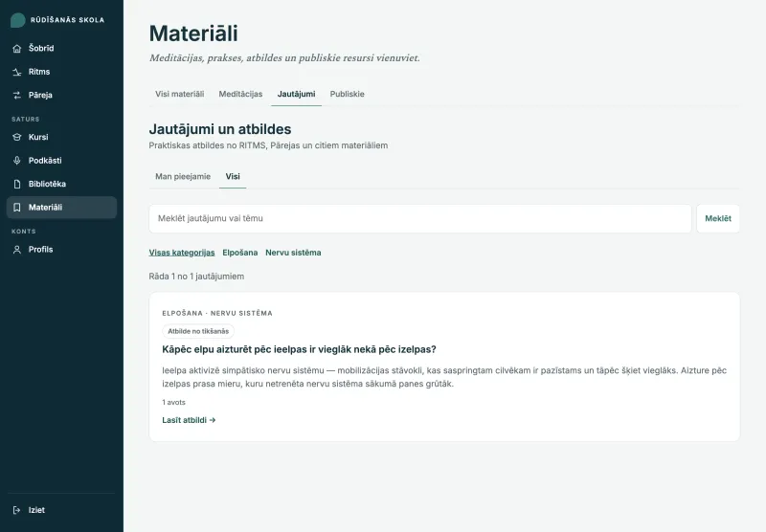Click the 1 avots text

(x=173, y=402)
